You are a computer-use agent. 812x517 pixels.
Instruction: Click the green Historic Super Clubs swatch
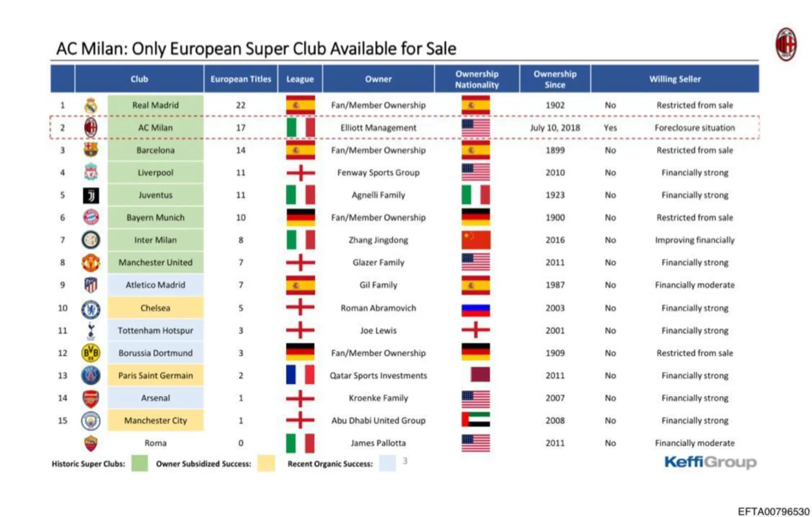point(139,463)
